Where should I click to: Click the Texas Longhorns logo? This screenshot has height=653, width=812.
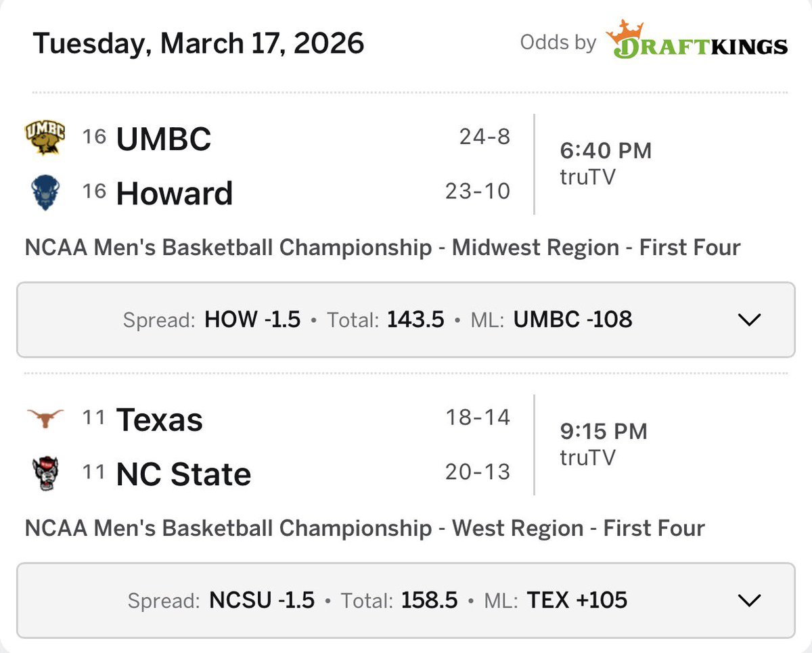coord(45,419)
